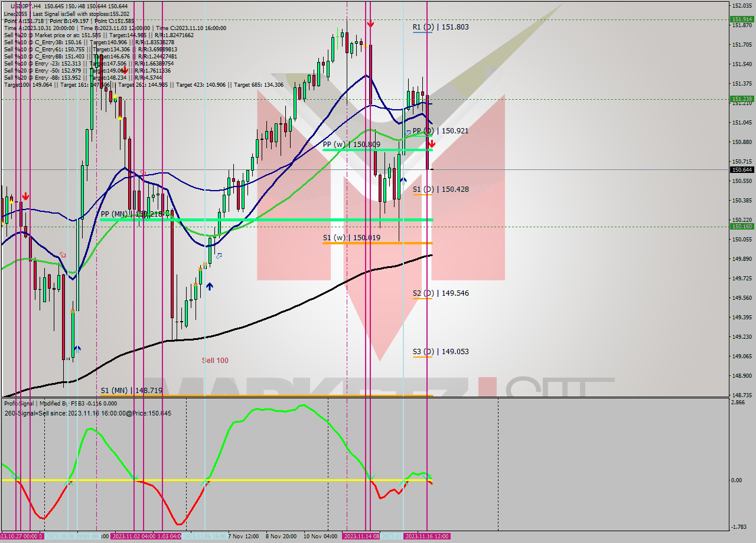Image resolution: width=756 pixels, height=543 pixels.
Task: Click the Sell %20 @ Entry -50 line
Action: point(87,71)
